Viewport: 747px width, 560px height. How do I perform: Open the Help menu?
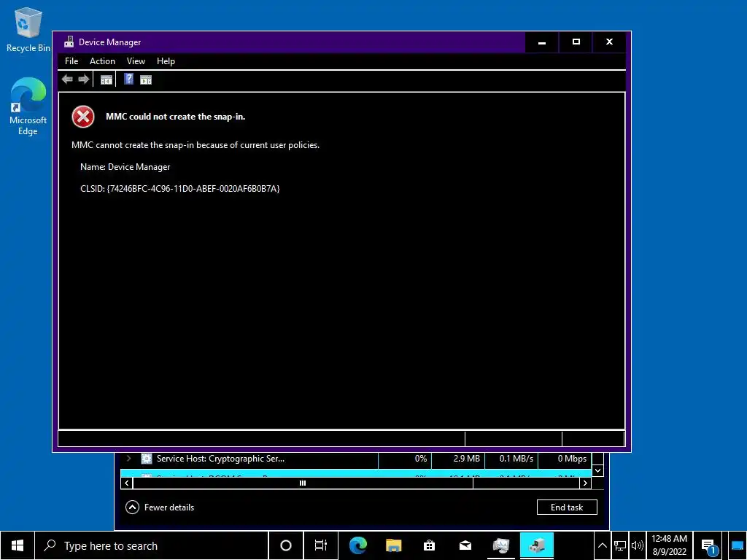pyautogui.click(x=166, y=61)
